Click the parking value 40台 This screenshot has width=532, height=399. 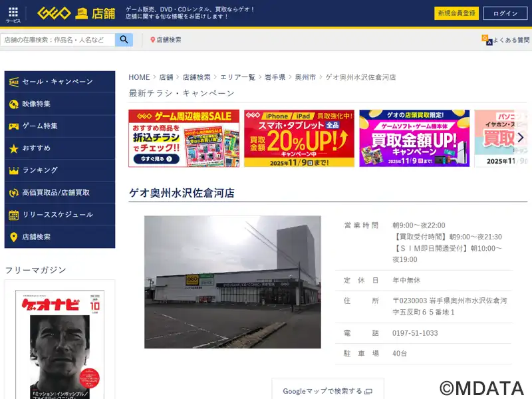(400, 353)
